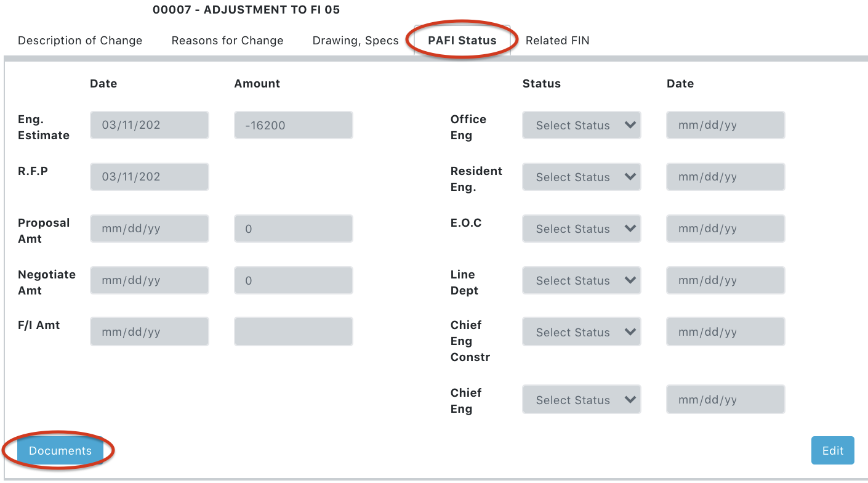The height and width of the screenshot is (483, 868).
Task: Select the PAFI Status tab
Action: [462, 41]
